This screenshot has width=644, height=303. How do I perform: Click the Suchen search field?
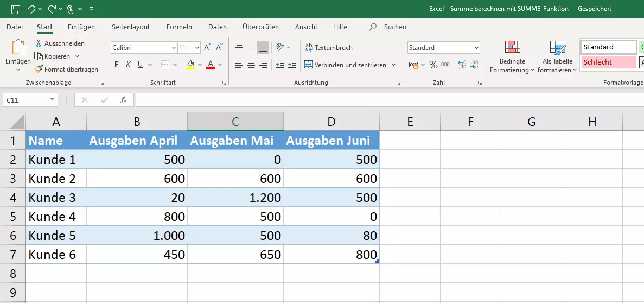tap(395, 27)
